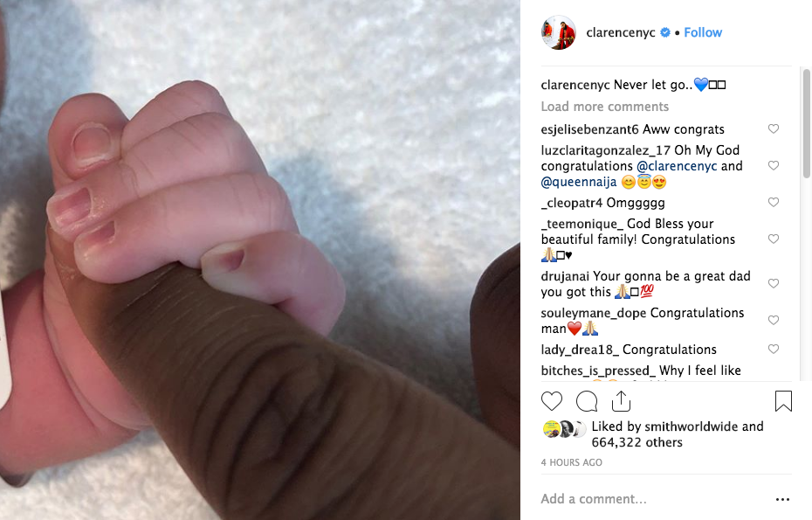Open the @queennaija mention link
Screen dimensions: 812x520
579,182
